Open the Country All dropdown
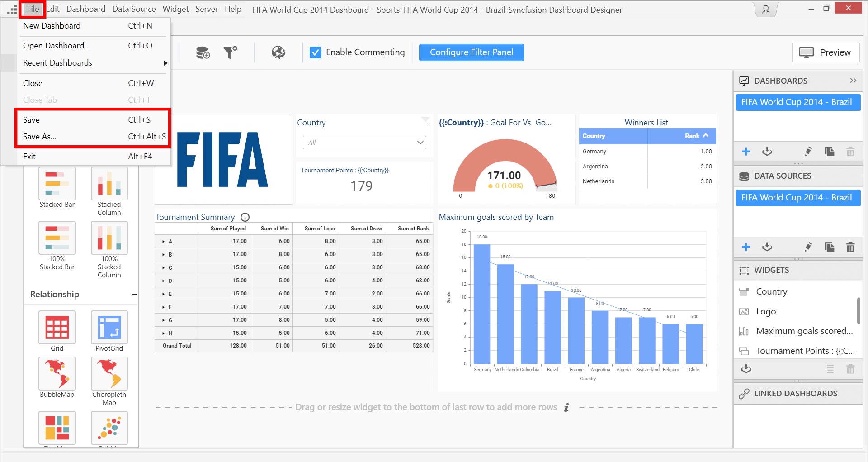The image size is (868, 462). 364,143
